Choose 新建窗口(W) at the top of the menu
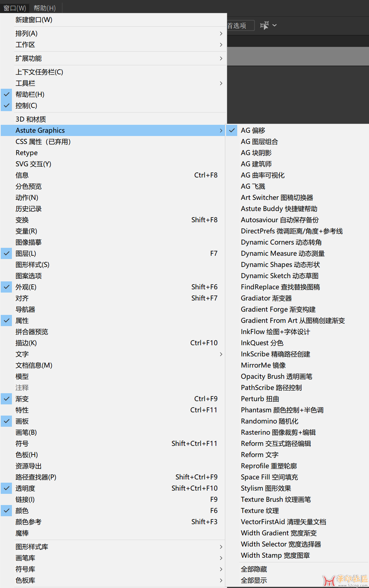This screenshot has width=369, height=588. coord(34,20)
